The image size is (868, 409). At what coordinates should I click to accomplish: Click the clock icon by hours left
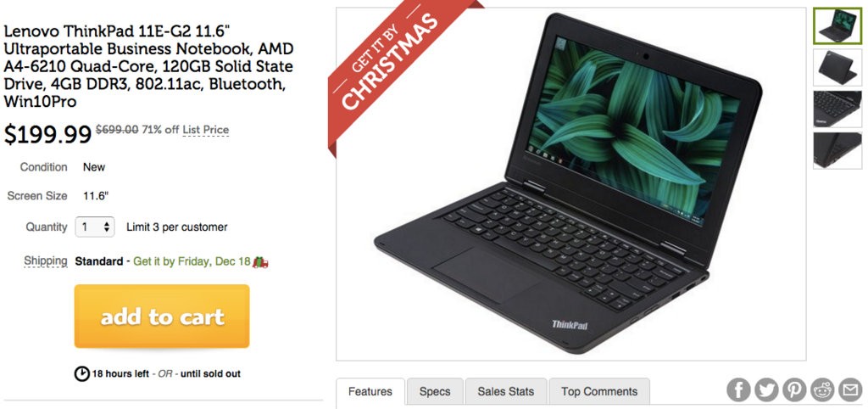[81, 373]
